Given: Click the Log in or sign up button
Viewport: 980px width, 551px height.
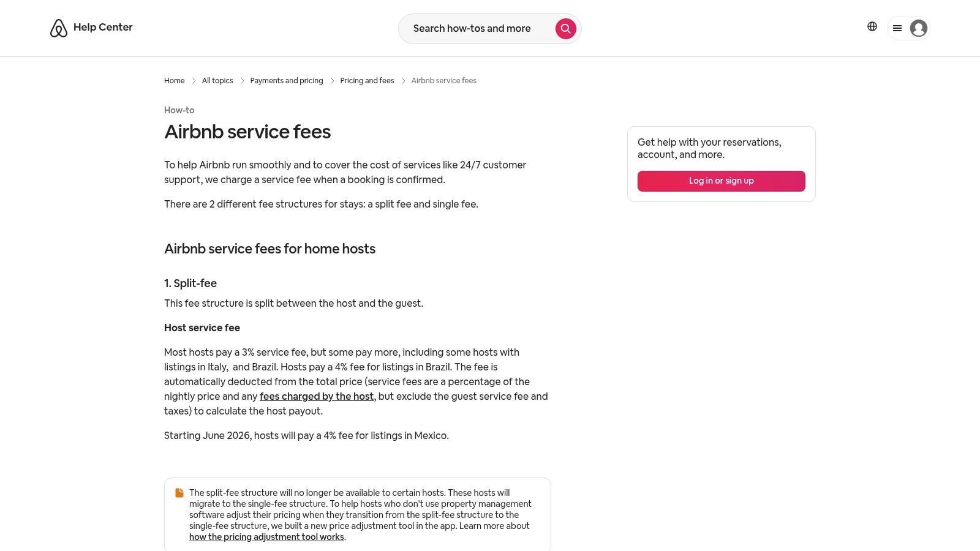Looking at the screenshot, I should pyautogui.click(x=722, y=181).
